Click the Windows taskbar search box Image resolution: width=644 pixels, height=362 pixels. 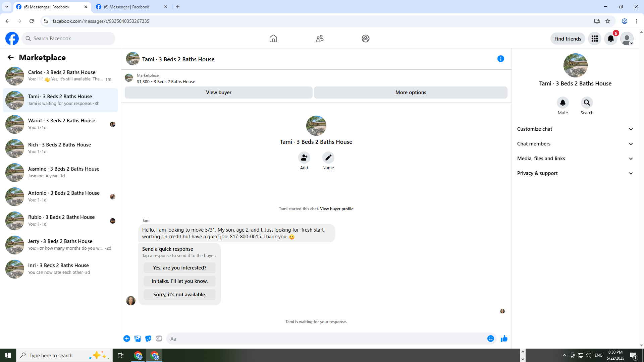click(64, 355)
